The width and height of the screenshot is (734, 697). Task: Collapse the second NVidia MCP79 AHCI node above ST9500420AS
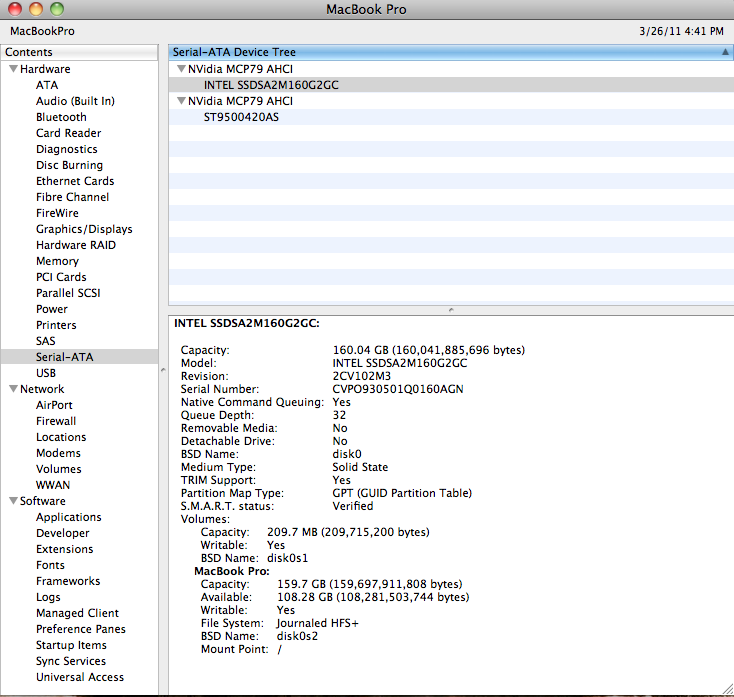point(181,101)
